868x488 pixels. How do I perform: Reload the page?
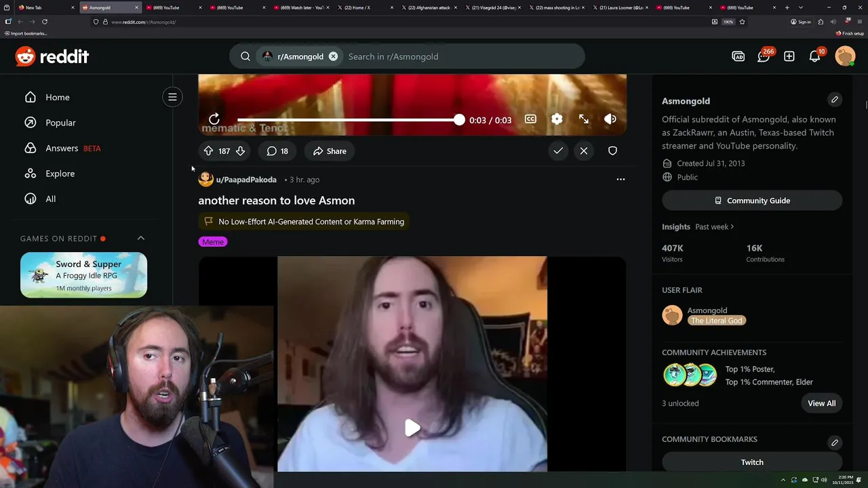pyautogui.click(x=45, y=22)
